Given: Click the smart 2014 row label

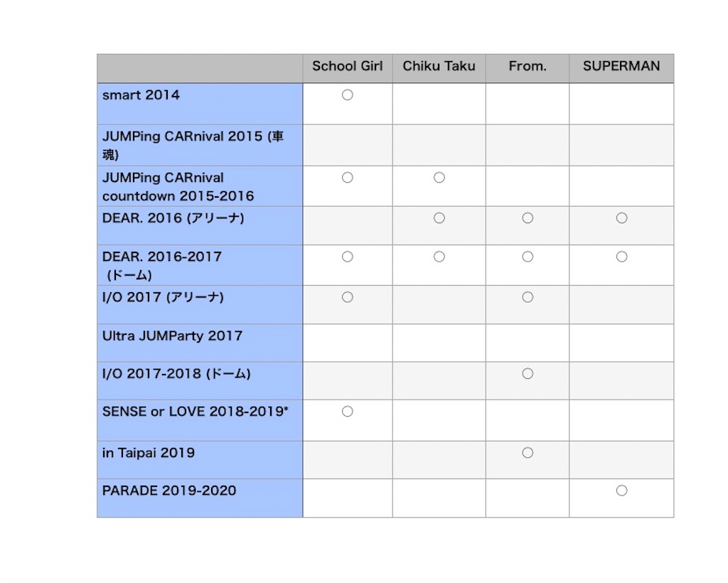Looking at the screenshot, I should [x=141, y=95].
